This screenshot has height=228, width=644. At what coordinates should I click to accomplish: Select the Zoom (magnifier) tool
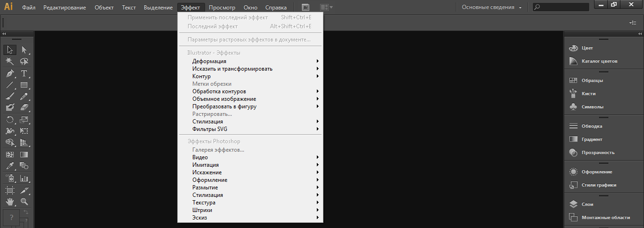[x=24, y=202]
